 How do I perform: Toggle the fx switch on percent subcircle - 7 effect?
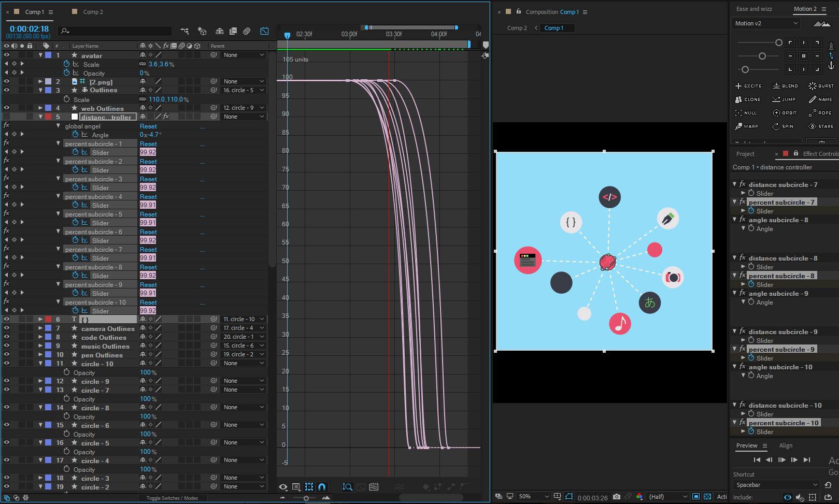[x=6, y=249]
